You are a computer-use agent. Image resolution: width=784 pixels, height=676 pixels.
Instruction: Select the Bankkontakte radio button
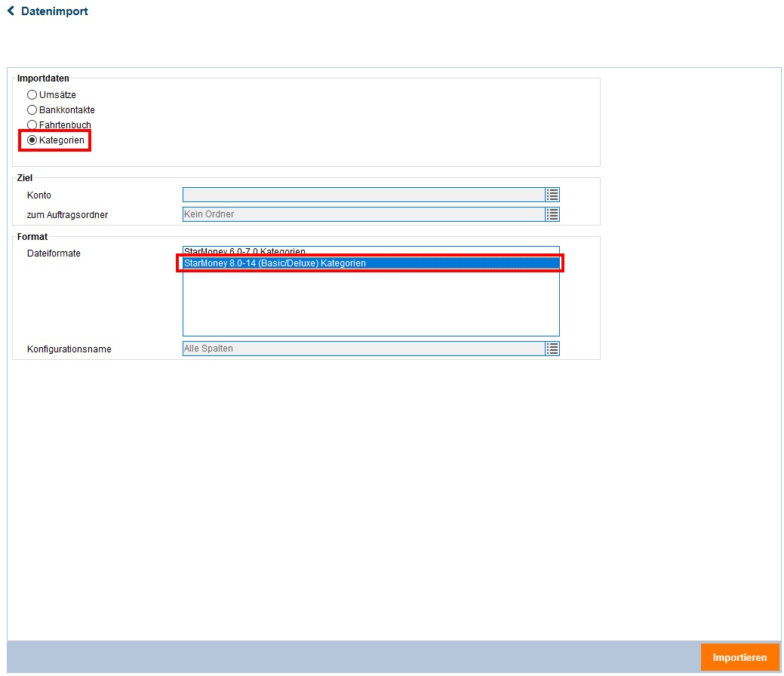click(32, 110)
